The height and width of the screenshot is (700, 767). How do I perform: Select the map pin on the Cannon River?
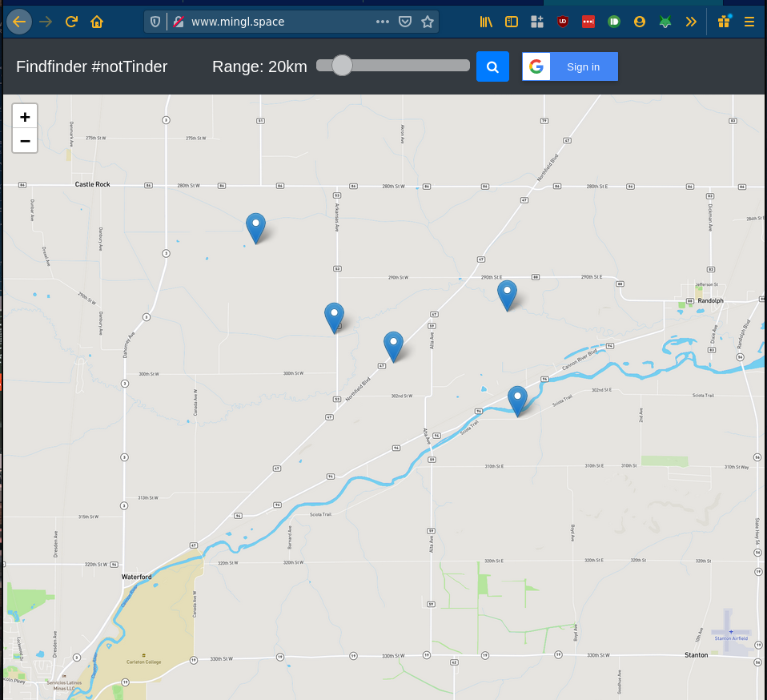pyautogui.click(x=517, y=401)
